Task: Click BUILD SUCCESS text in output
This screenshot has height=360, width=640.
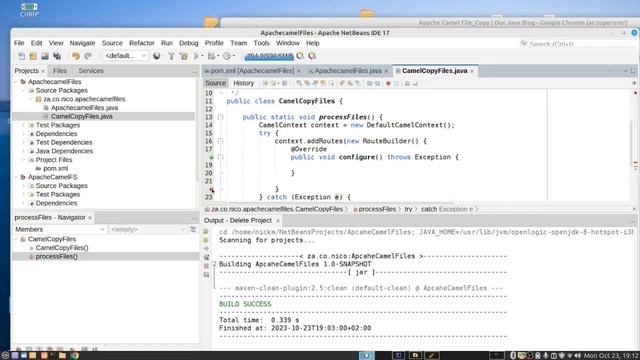Action: [x=245, y=304]
